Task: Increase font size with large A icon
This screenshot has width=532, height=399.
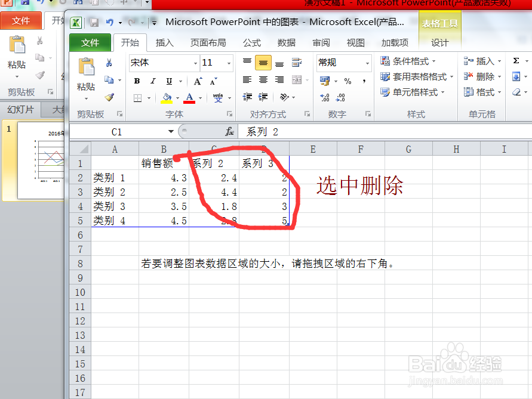Action: tap(198, 81)
